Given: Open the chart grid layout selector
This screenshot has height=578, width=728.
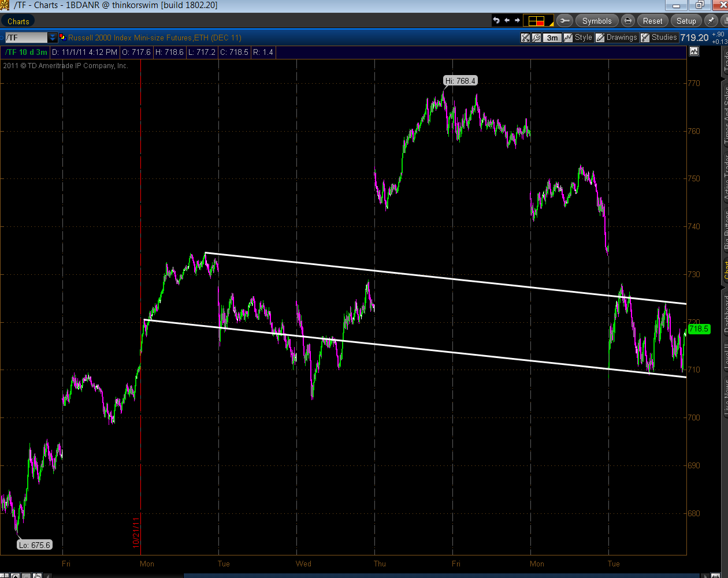Looking at the screenshot, I should 538,20.
